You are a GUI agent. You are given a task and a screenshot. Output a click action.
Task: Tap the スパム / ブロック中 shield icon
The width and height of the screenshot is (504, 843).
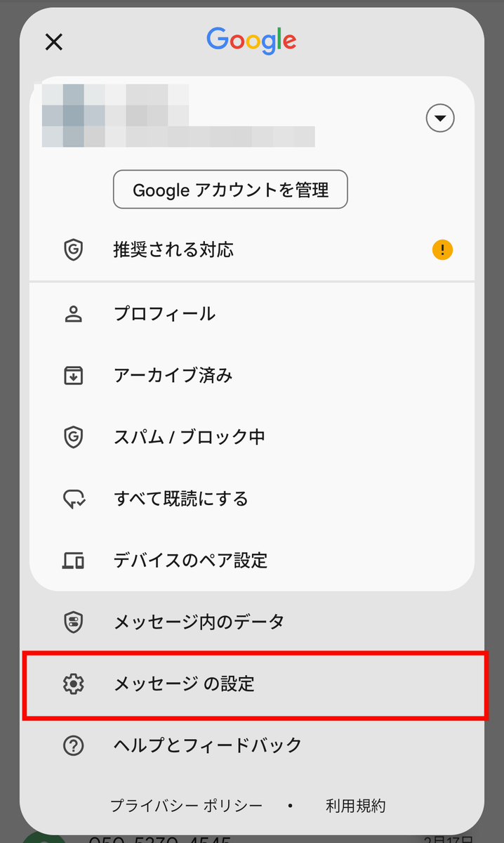(x=73, y=438)
